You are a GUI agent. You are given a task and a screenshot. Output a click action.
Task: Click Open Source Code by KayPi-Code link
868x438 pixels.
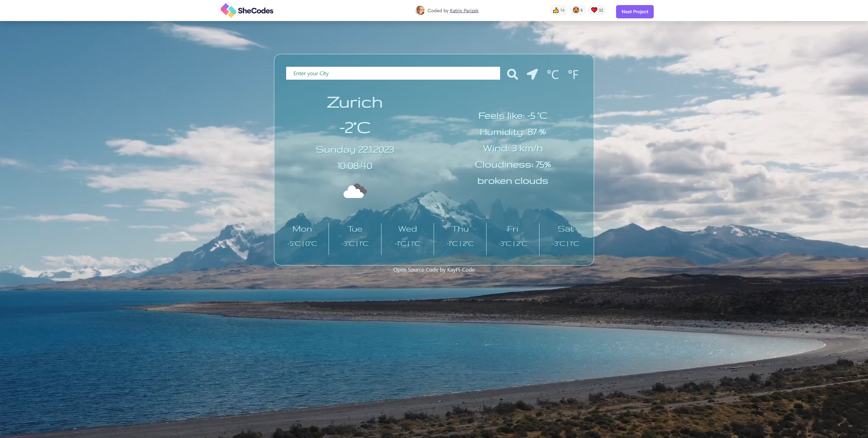[434, 269]
